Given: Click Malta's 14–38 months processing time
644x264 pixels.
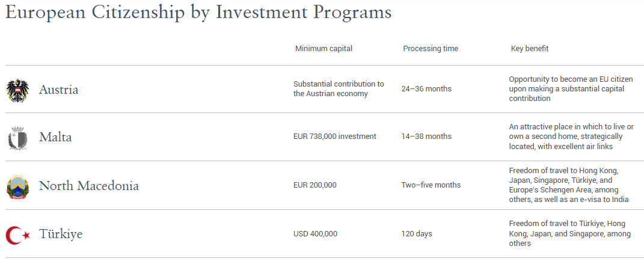Looking at the screenshot, I should pos(426,137).
